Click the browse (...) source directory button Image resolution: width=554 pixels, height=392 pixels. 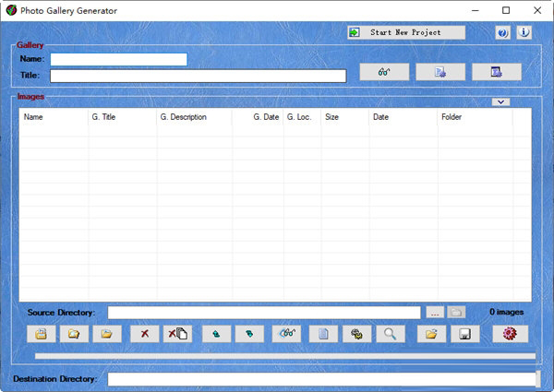tap(435, 313)
